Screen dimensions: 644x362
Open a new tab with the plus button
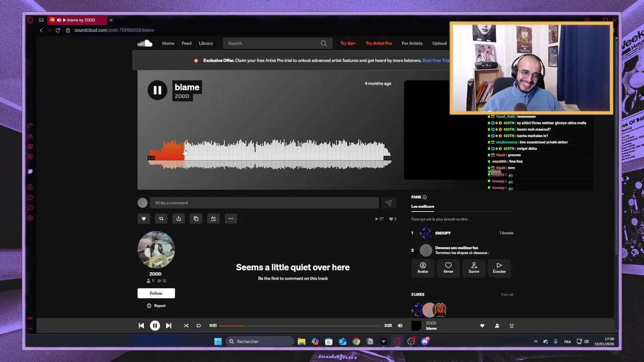[111, 20]
